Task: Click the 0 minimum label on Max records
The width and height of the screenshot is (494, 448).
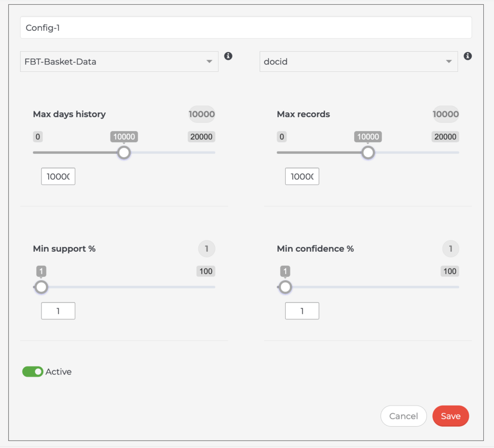Action: pos(282,136)
